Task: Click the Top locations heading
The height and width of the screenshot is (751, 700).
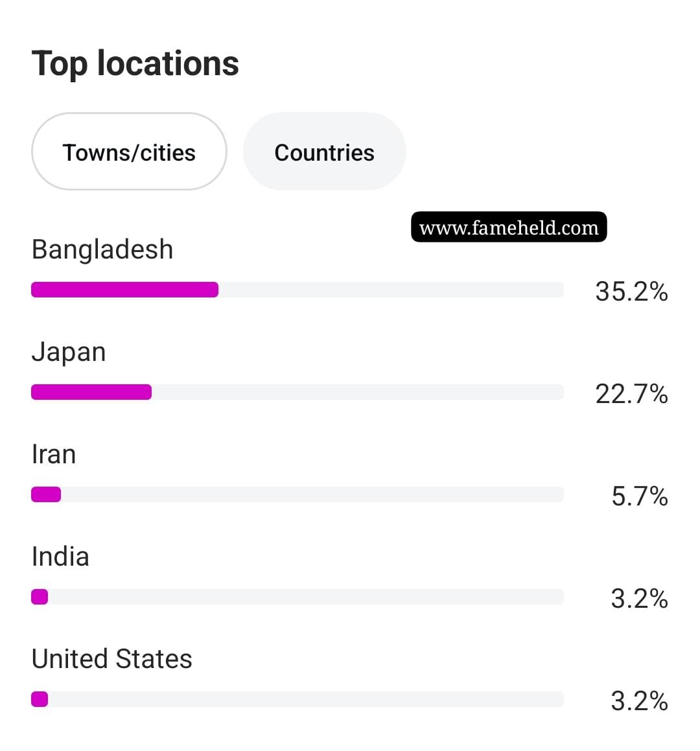Action: (x=135, y=64)
